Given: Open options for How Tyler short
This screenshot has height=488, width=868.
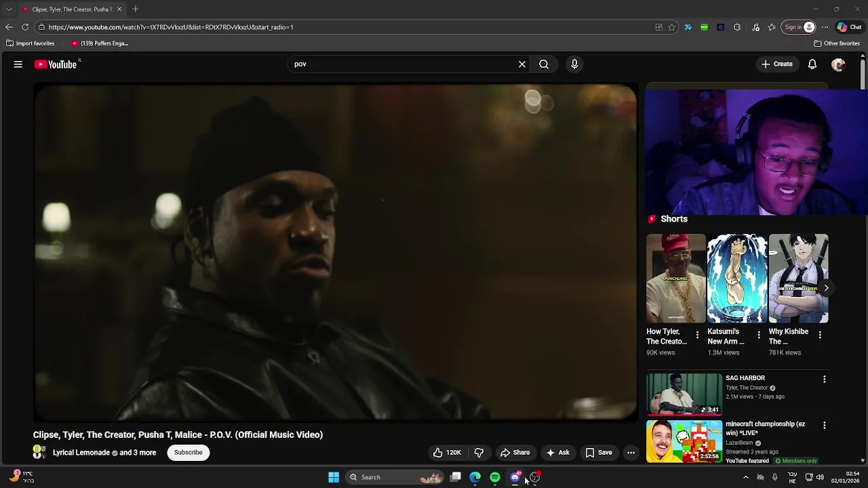Looking at the screenshot, I should (x=697, y=335).
